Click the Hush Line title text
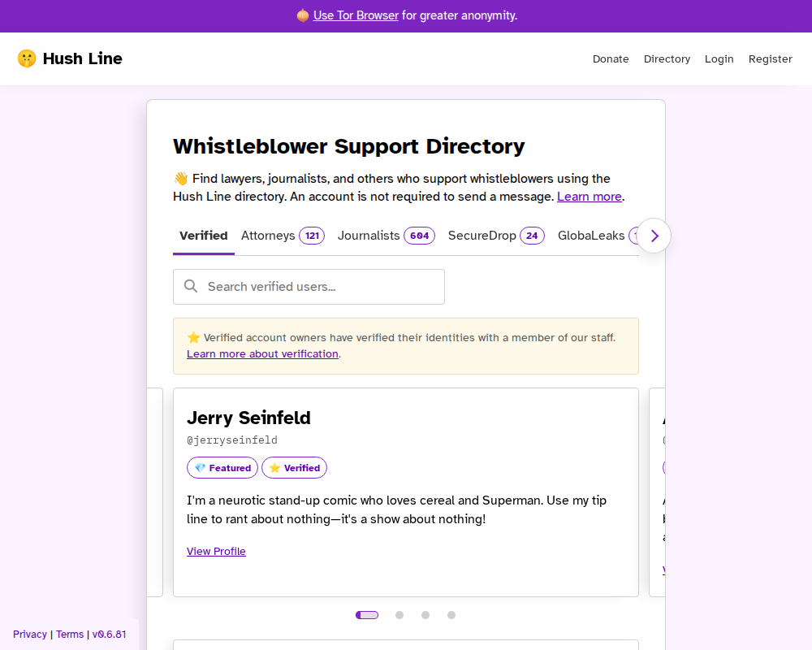The width and height of the screenshot is (812, 650). (82, 58)
